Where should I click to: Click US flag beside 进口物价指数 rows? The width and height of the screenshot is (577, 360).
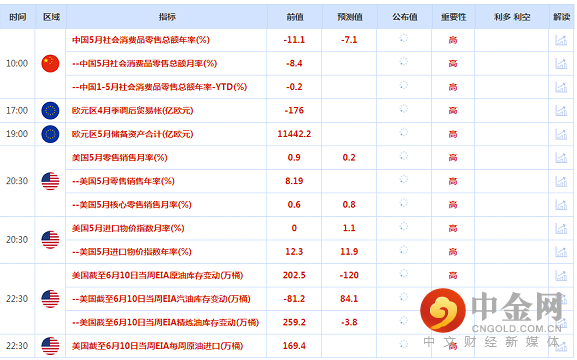(50, 240)
